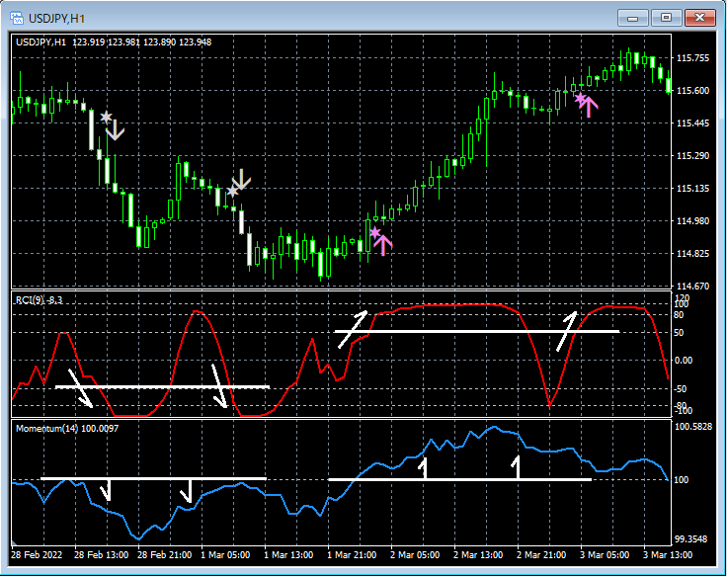Image resolution: width=728 pixels, height=576 pixels.
Task: Click the '2 Mar 05:00' time axis label
Action: click(x=415, y=555)
